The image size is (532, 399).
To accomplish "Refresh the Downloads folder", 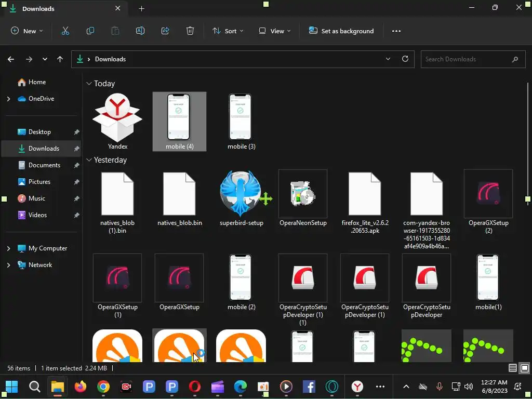I will 405,59.
